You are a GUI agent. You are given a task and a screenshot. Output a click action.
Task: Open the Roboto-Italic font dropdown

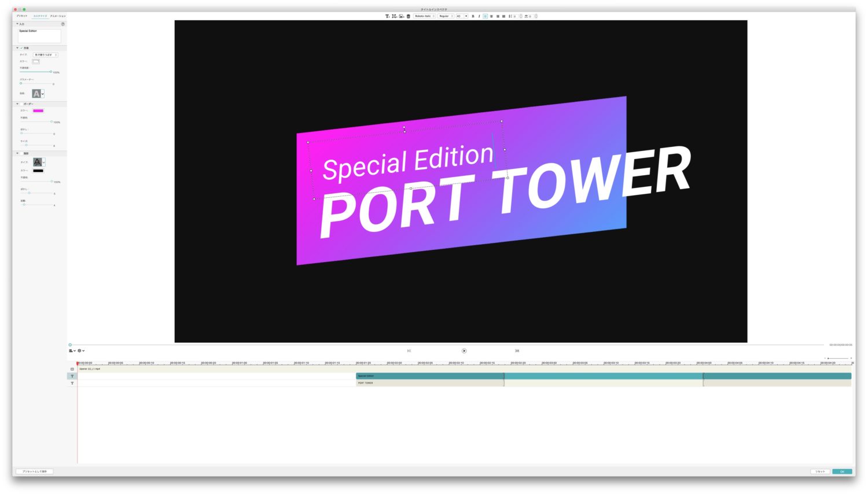(425, 16)
